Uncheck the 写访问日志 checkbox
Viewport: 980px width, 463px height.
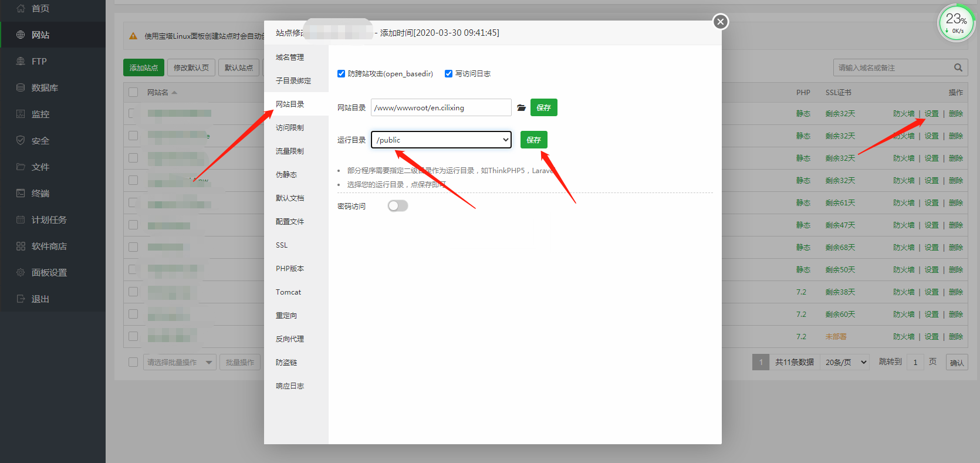click(x=448, y=74)
